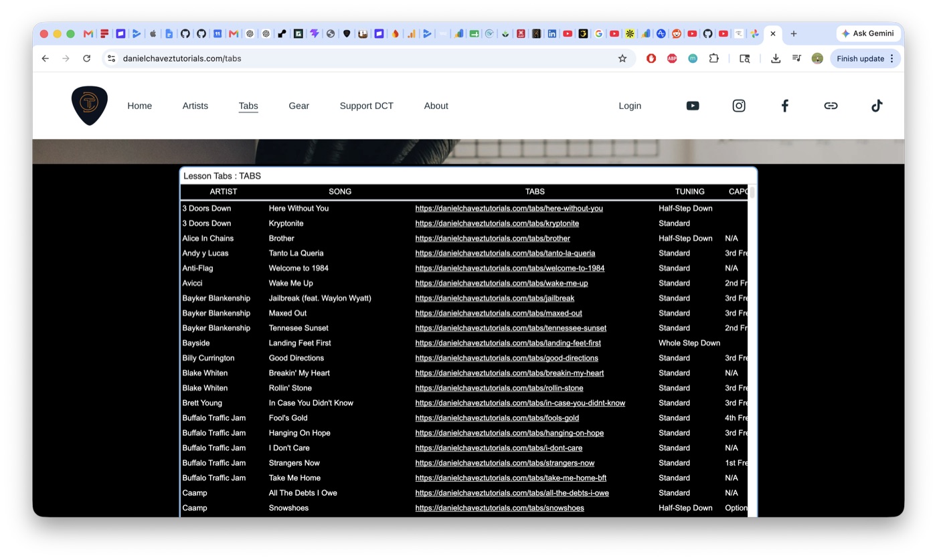Open the here-without-you tab link
The height and width of the screenshot is (560, 937).
tap(509, 208)
